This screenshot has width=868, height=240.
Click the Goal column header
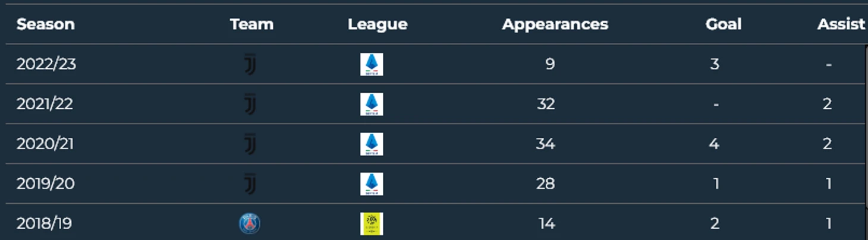(723, 24)
